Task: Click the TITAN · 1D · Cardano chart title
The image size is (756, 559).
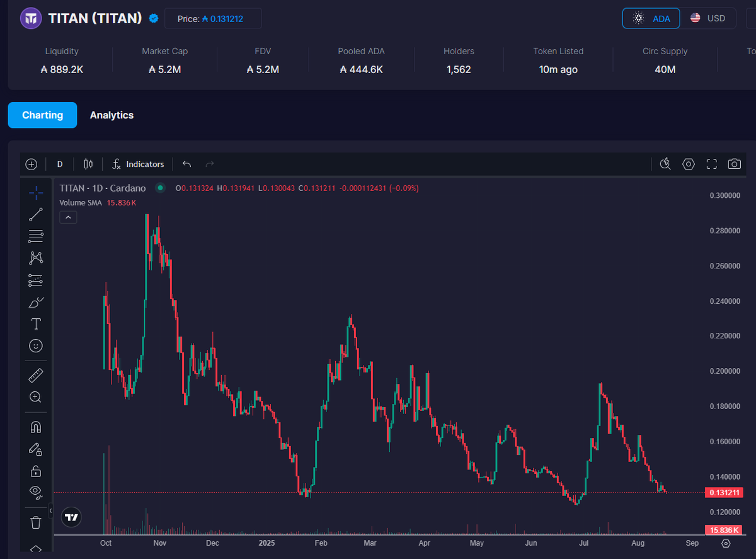Action: [103, 188]
